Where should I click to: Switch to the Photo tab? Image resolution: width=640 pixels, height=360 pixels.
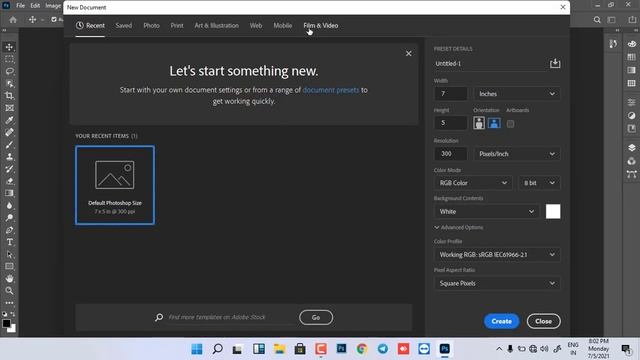pos(151,25)
